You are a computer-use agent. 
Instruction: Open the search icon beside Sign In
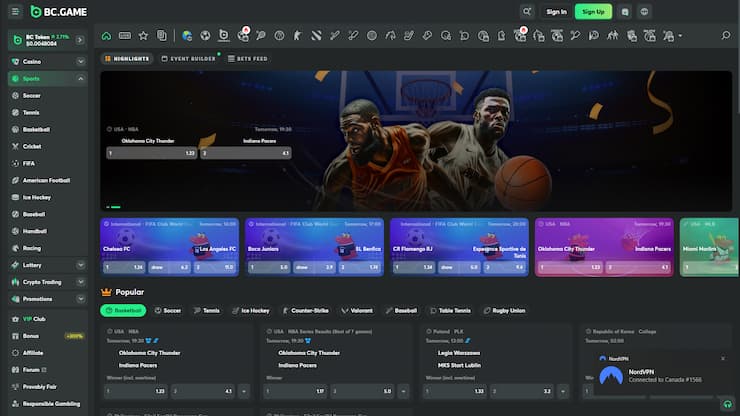coord(527,11)
